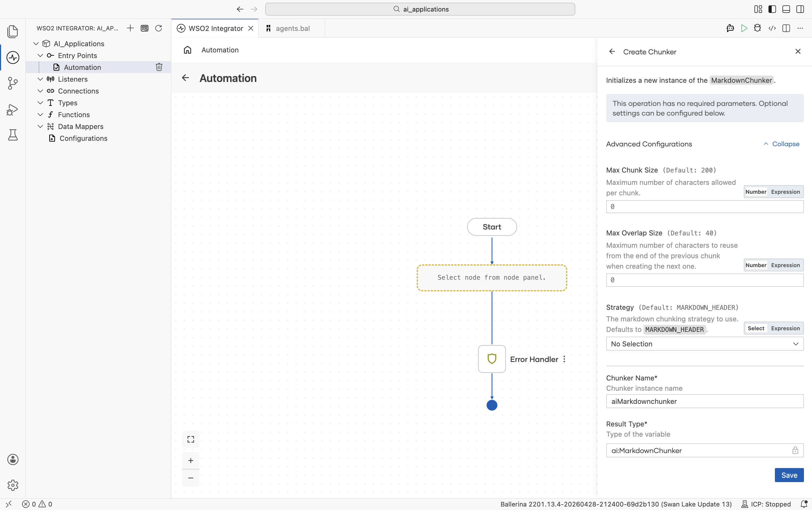The image size is (812, 510).
Task: Click the Show Source code icon
Action: click(772, 28)
